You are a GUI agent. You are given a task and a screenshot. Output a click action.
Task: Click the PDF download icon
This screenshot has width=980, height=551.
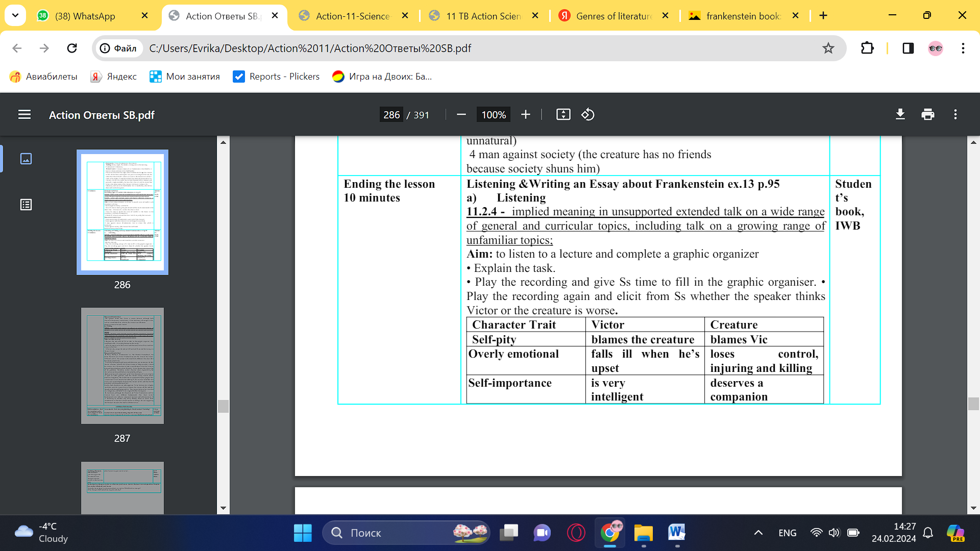(x=900, y=114)
